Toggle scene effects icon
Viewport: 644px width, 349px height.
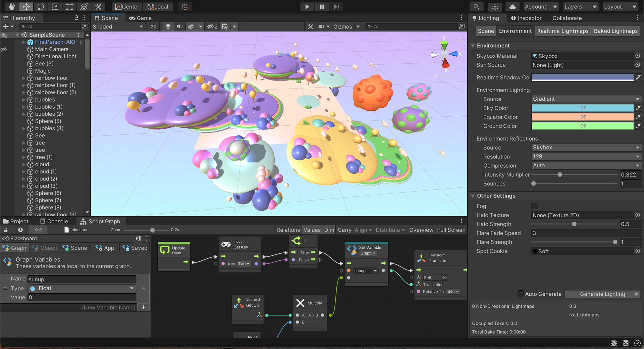(x=191, y=26)
